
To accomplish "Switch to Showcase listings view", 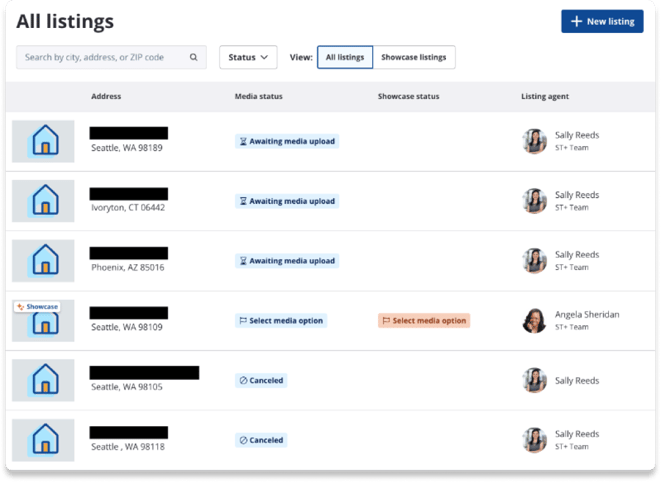I will (414, 58).
